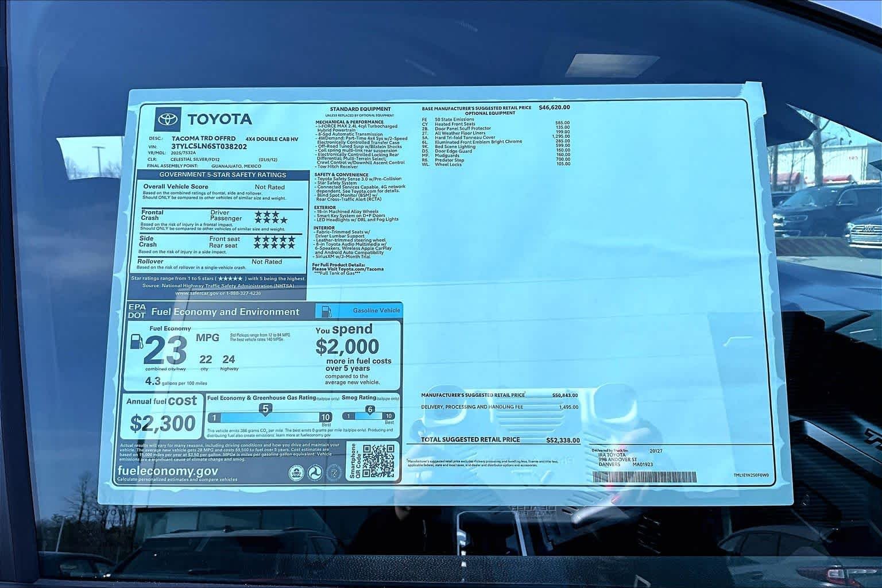Image resolution: width=882 pixels, height=588 pixels.
Task: Open the www.safercar.gov link
Action: click(x=218, y=293)
